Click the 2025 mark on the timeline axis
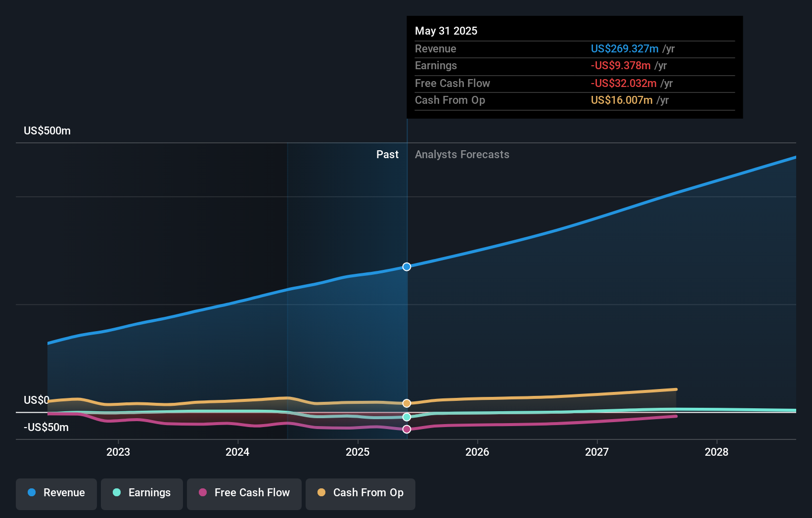Image resolution: width=812 pixels, height=518 pixels. [x=358, y=452]
